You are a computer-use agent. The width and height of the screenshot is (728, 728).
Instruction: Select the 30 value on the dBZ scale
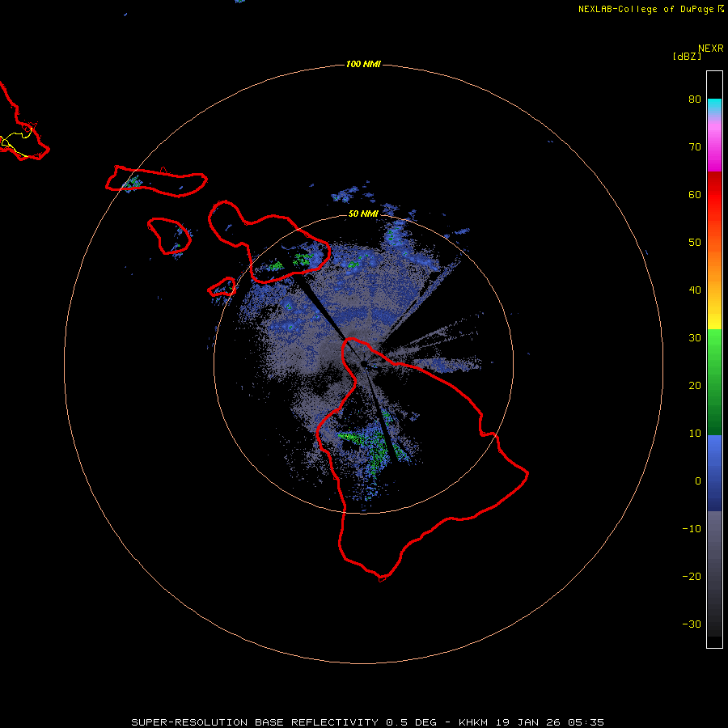[x=695, y=338]
